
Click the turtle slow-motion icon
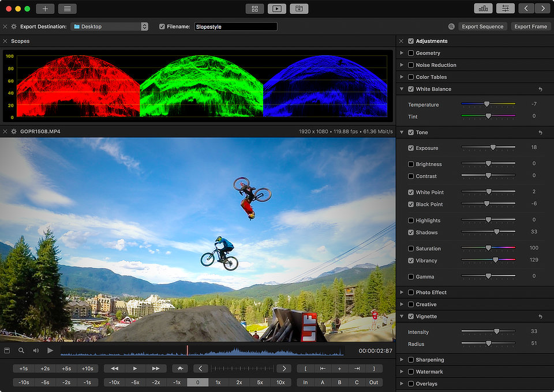pos(180,368)
